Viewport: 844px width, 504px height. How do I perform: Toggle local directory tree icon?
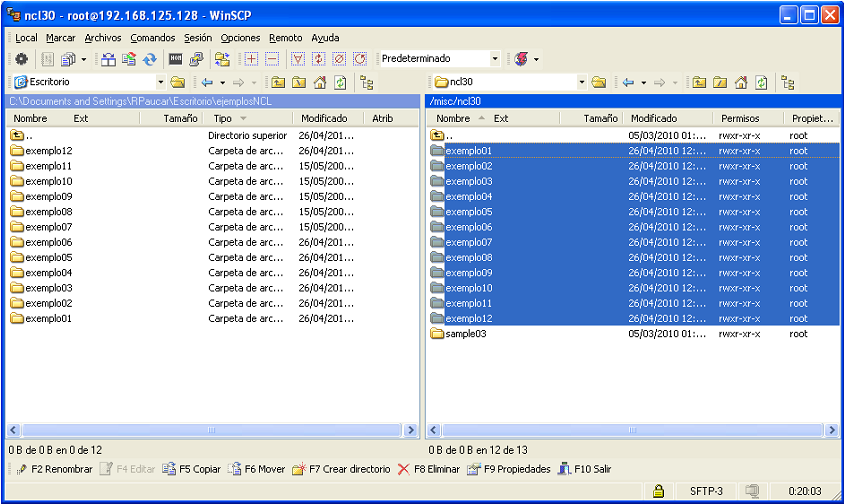[x=367, y=82]
